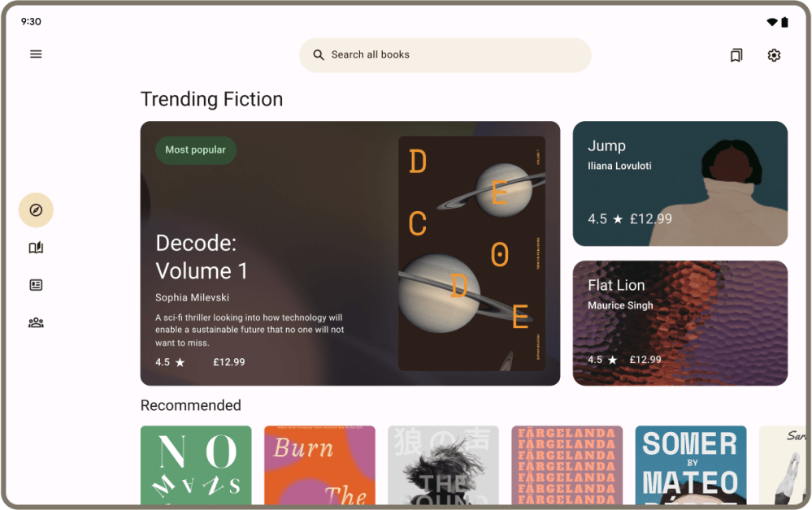The height and width of the screenshot is (510, 812).
Task: Click the search magnifier icon
Action: 319,55
